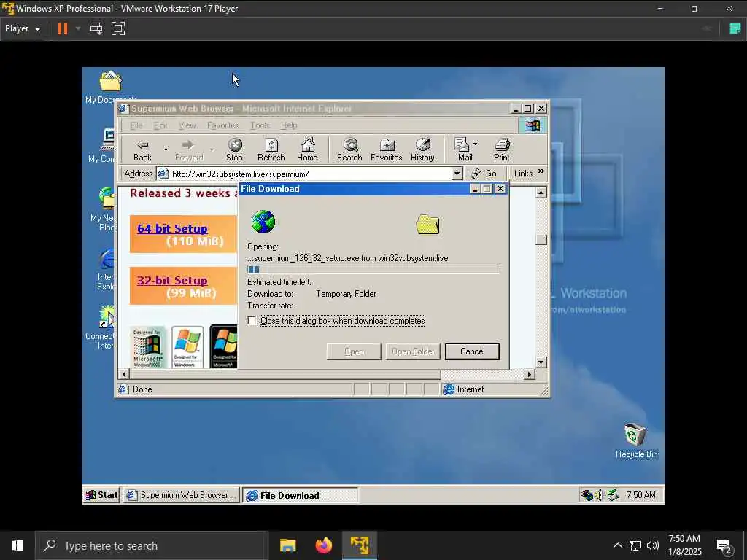Click the address field URL text
Image resolution: width=747 pixels, height=560 pixels.
pyautogui.click(x=240, y=174)
